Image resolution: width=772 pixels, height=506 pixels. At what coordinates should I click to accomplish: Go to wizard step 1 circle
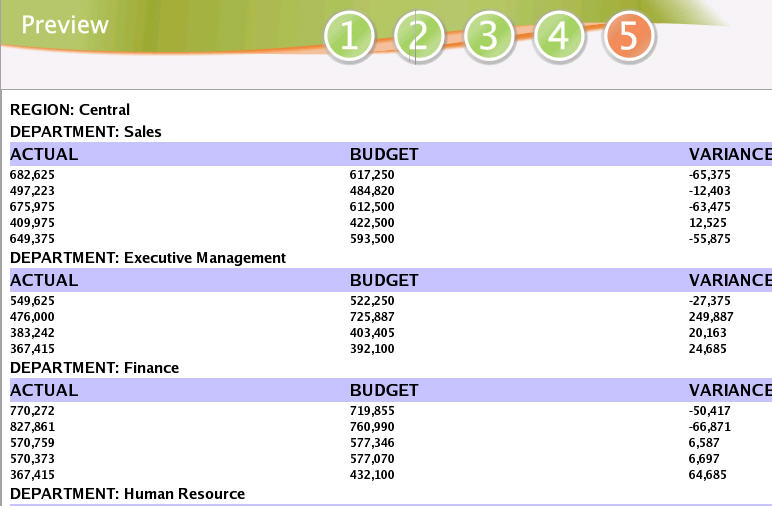coord(350,36)
